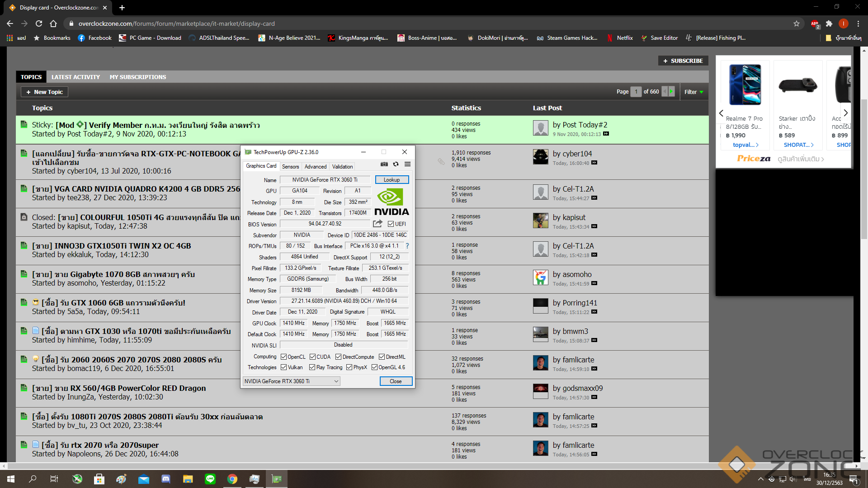Viewport: 868px width, 488px height.
Task: Toggle the OpenCL checkbox
Action: [x=284, y=357]
